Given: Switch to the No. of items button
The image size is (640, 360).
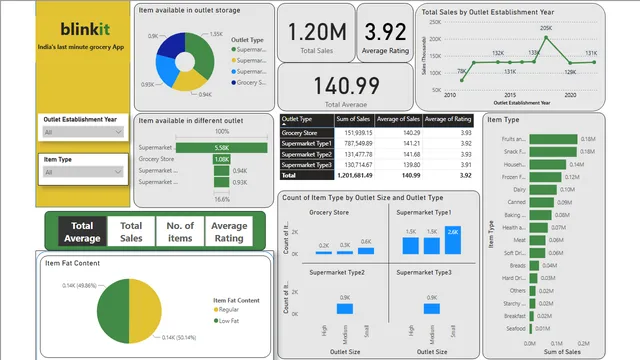Looking at the screenshot, I should (180, 231).
